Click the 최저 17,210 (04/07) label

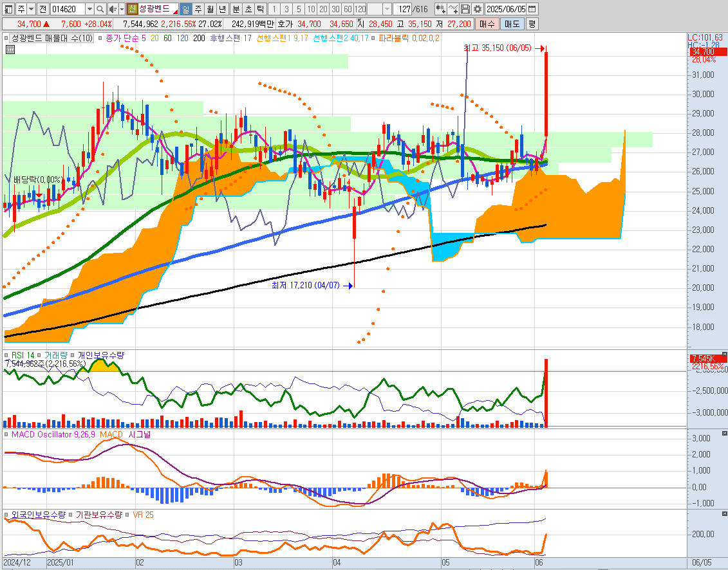[306, 285]
